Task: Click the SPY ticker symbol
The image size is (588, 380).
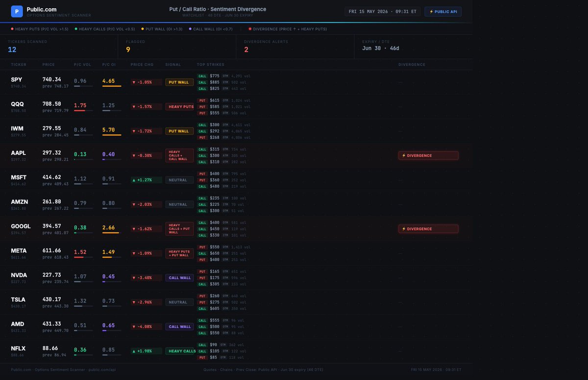Action: (17, 79)
